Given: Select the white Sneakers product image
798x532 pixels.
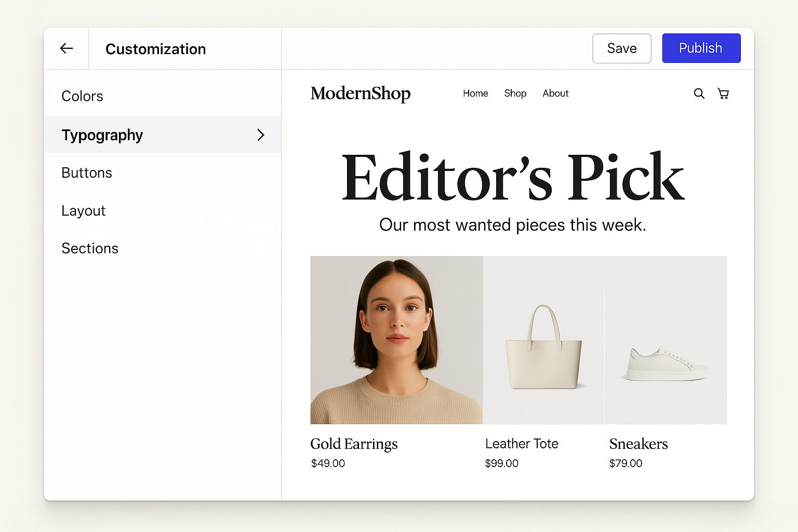Looking at the screenshot, I should (666, 358).
